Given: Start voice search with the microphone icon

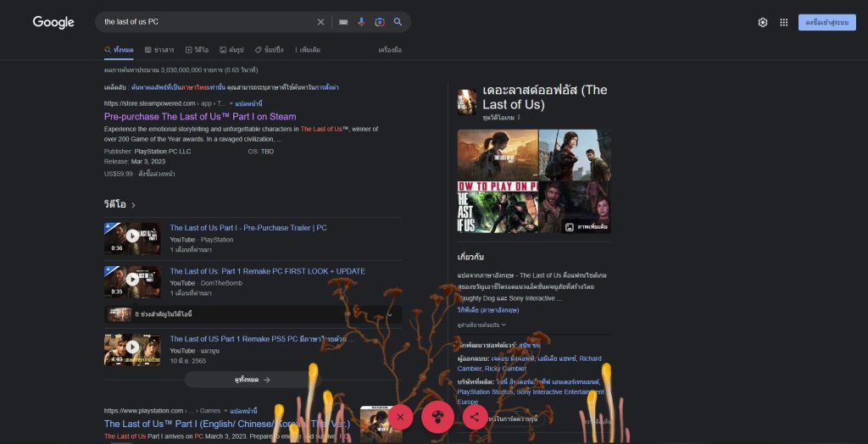Looking at the screenshot, I should (361, 22).
